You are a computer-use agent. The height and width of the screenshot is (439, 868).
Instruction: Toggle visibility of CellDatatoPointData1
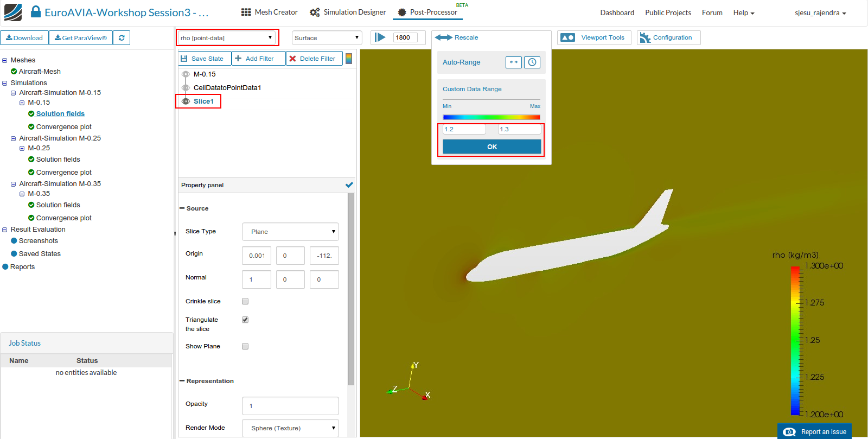tap(186, 88)
